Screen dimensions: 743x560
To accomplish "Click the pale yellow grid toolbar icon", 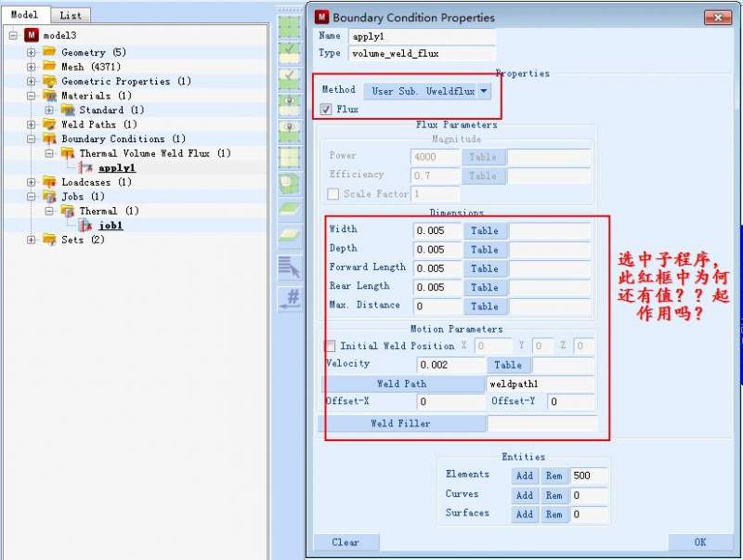I will [289, 157].
